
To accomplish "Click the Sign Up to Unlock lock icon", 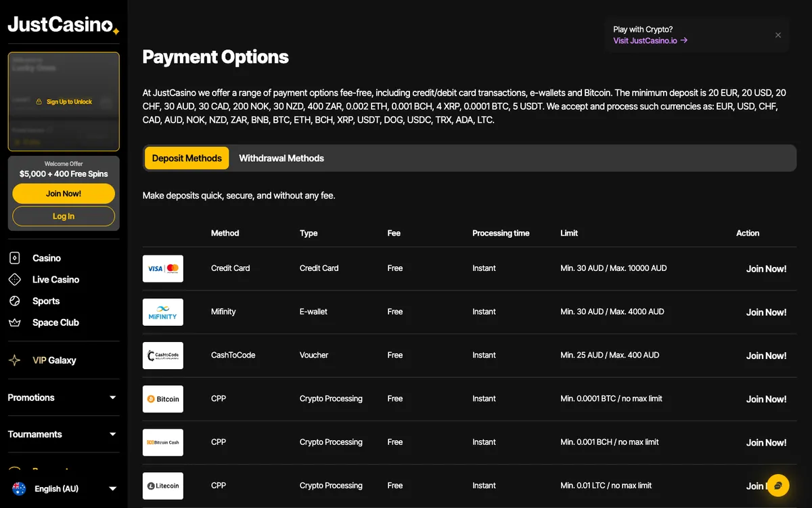I will (40, 102).
